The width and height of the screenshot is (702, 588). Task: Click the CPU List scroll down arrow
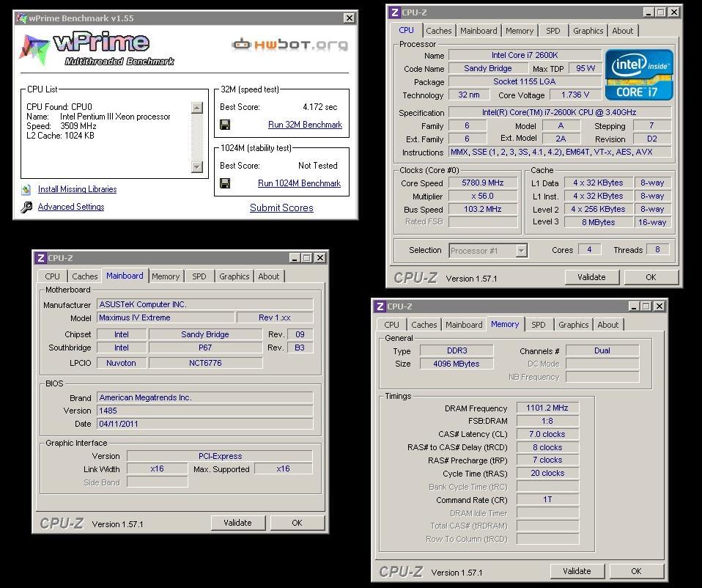click(197, 167)
